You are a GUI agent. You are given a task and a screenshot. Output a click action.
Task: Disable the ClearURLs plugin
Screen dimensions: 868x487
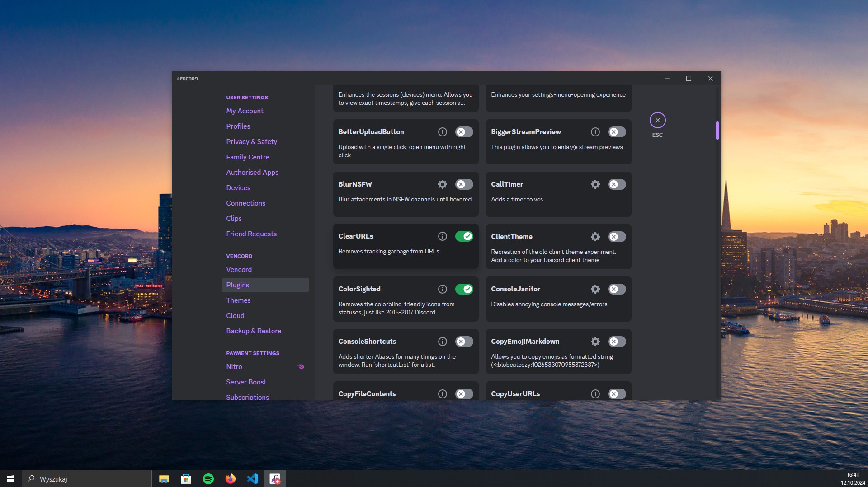464,236
